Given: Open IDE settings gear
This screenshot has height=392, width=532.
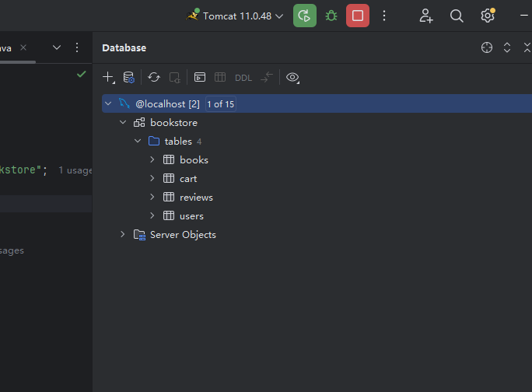Looking at the screenshot, I should click(488, 16).
